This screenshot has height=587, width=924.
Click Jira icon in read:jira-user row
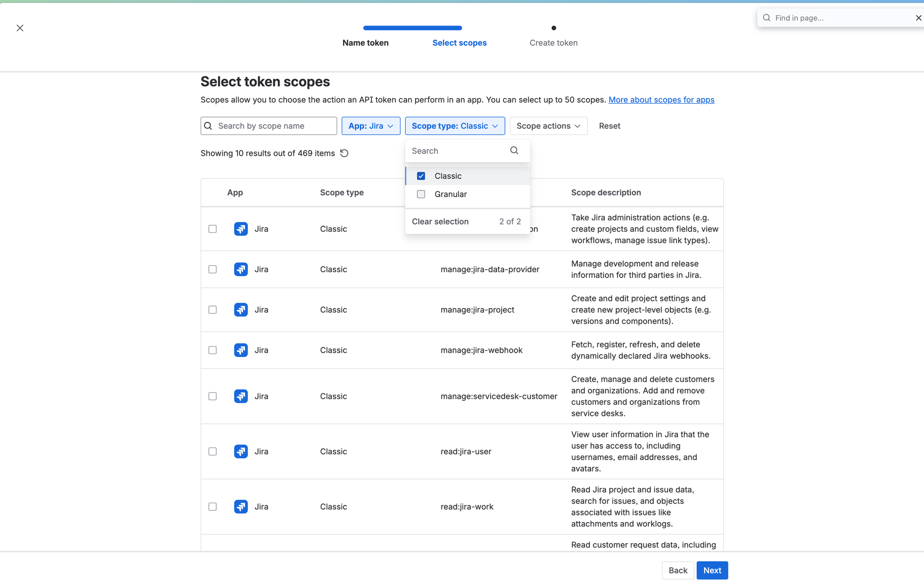tap(241, 451)
